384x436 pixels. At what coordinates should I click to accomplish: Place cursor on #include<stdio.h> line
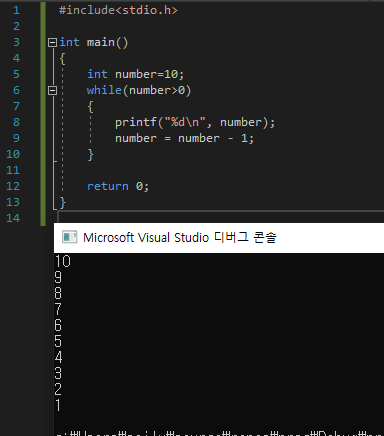[x=118, y=10]
